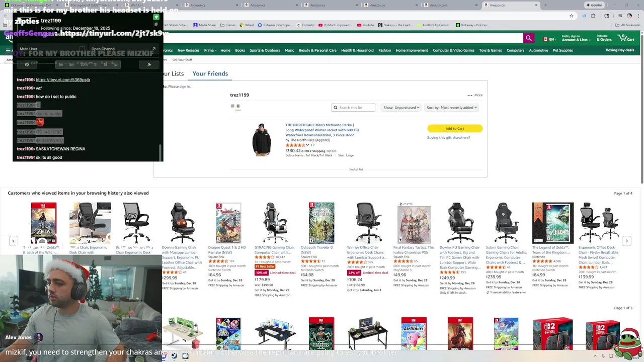The height and width of the screenshot is (362, 644).
Task: Close the Wish List browser tab
Action: (176, 5)
